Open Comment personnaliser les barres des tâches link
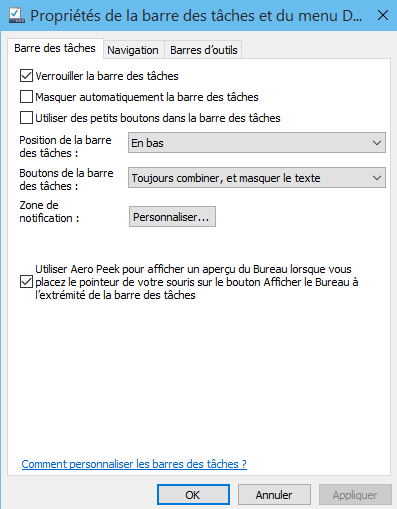Viewport: 397px width, 509px height. [134, 464]
